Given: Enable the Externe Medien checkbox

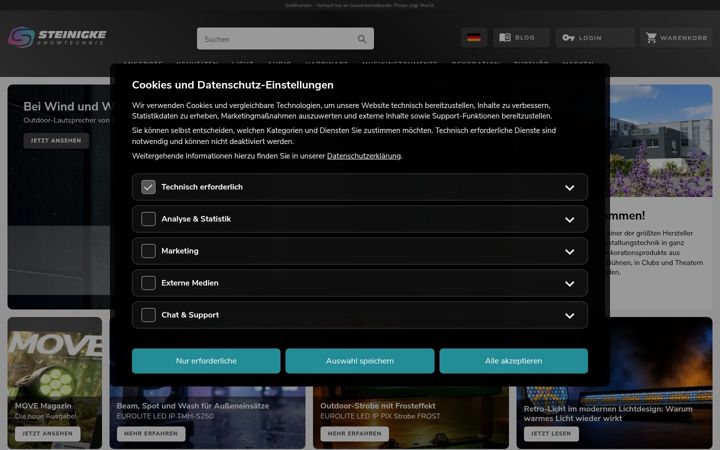Looking at the screenshot, I should coord(148,283).
